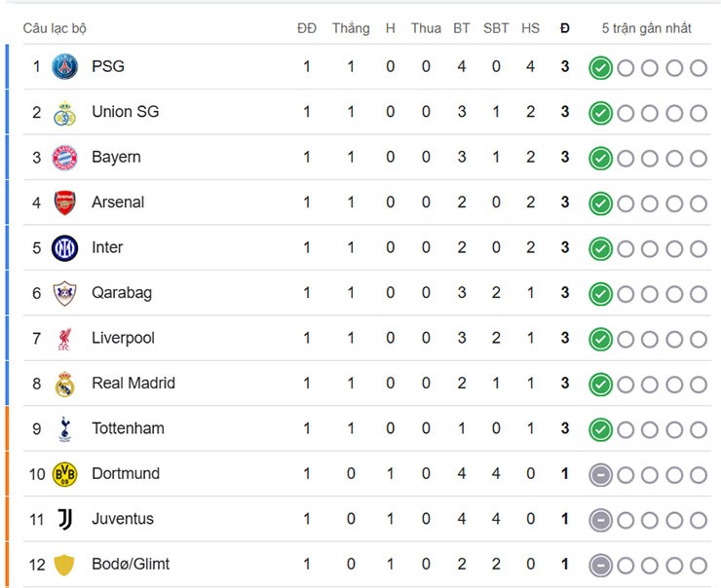The image size is (721, 588).
Task: Click the PSG club crest icon
Action: [64, 67]
